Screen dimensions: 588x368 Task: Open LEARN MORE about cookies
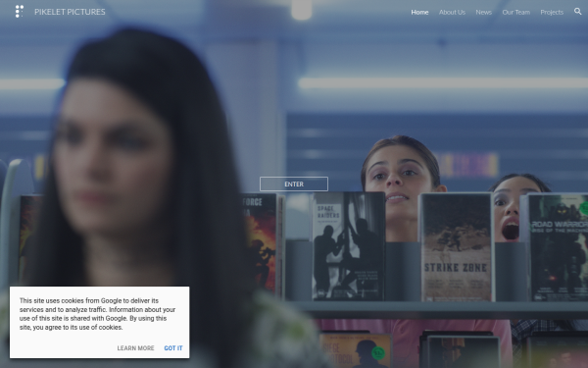(135, 348)
